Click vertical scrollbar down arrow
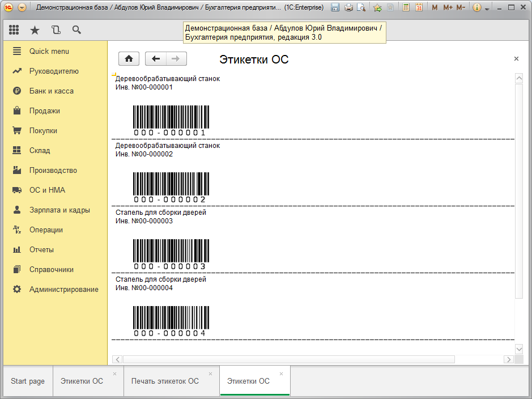Image resolution: width=532 pixels, height=399 pixels. click(x=519, y=349)
